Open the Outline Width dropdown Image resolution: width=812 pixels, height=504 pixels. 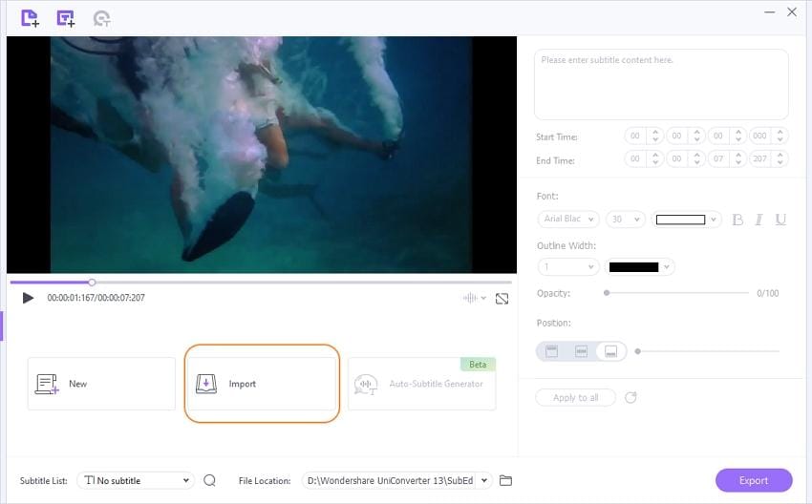pos(568,266)
